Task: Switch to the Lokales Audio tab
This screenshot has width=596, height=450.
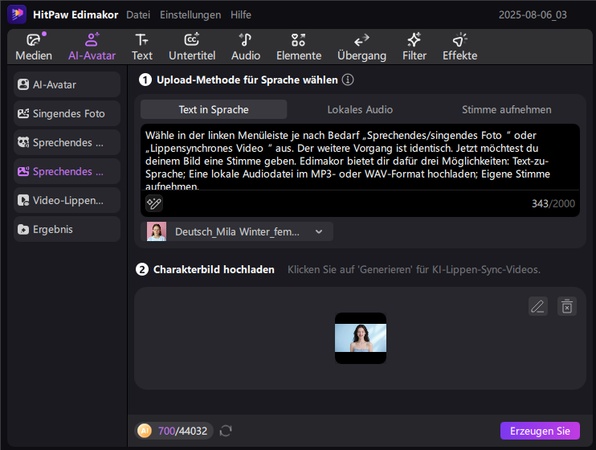Action: 360,109
